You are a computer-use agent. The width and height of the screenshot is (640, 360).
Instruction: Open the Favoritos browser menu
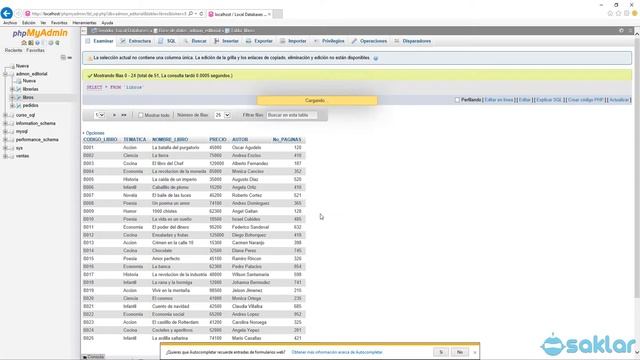pyautogui.click(x=59, y=23)
